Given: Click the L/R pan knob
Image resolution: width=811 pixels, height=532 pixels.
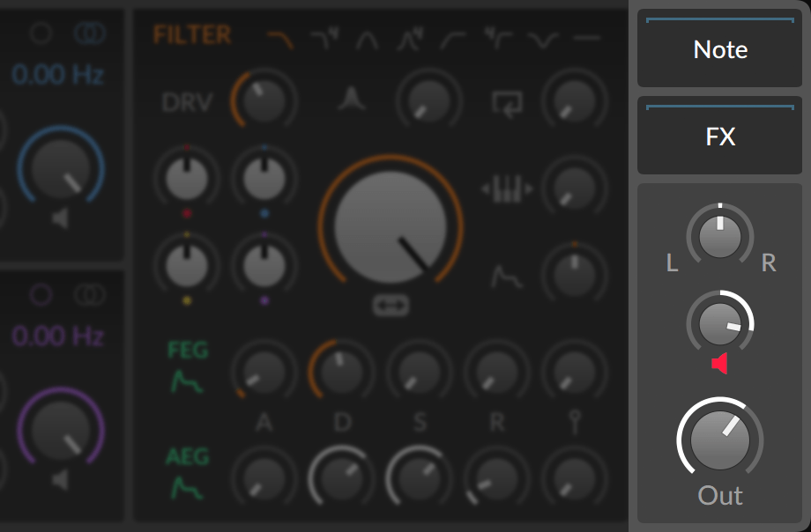Looking at the screenshot, I should (720, 237).
